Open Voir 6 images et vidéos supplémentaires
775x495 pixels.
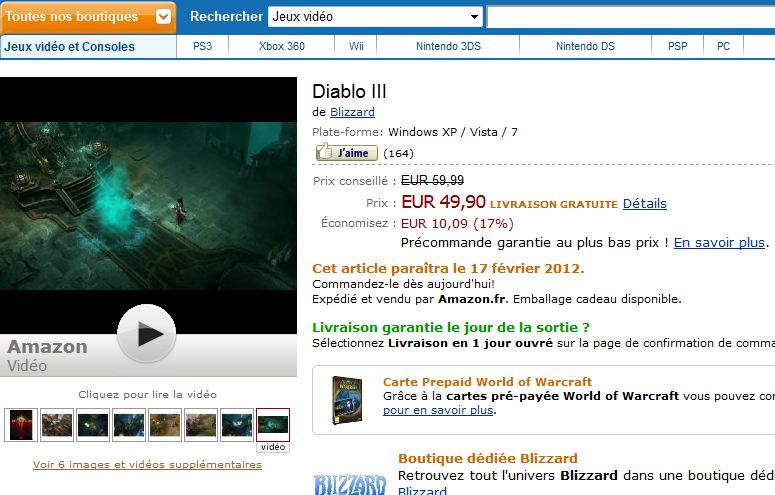tap(147, 464)
